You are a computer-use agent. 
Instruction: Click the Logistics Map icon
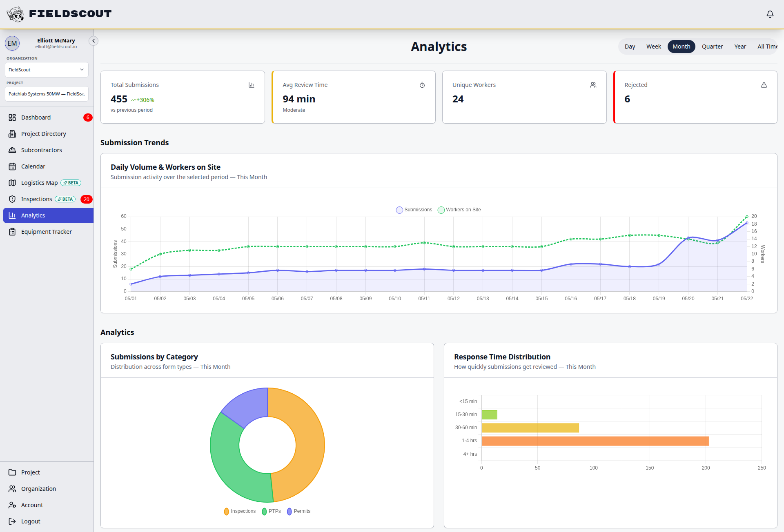tap(12, 183)
